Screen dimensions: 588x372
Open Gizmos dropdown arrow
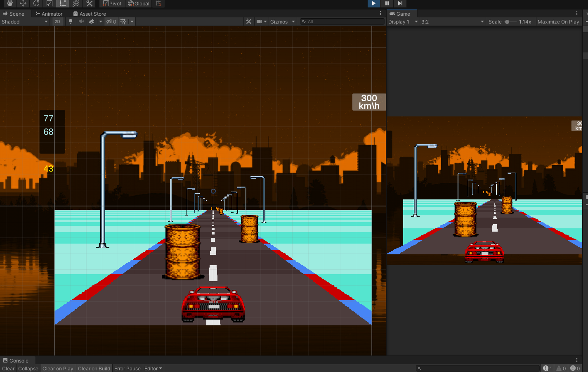(x=293, y=21)
